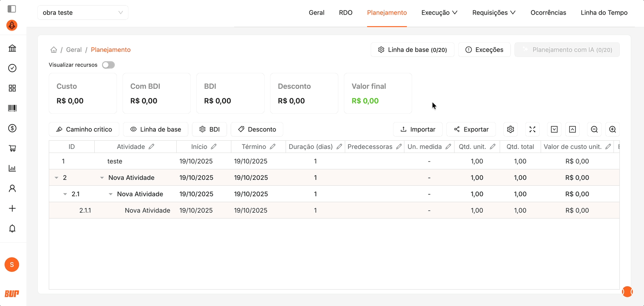This screenshot has width=644, height=306.
Task: Click the fullscreen expand arrows icon
Action: pos(532,129)
